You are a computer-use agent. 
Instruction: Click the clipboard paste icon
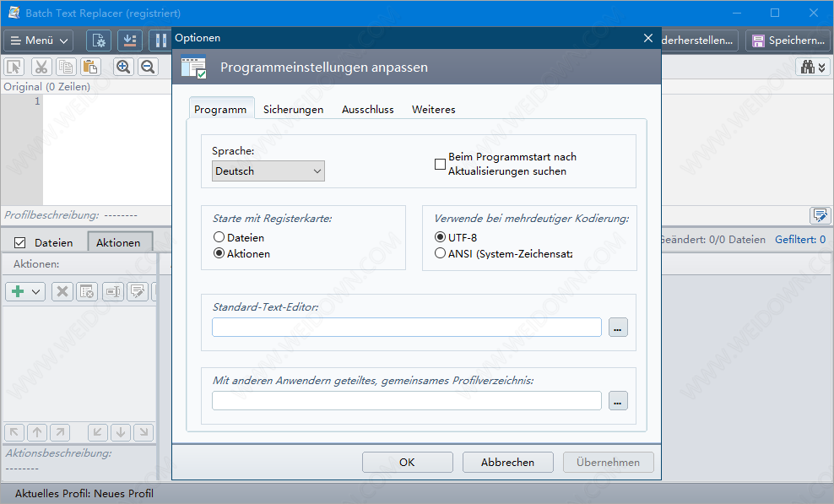(x=90, y=67)
